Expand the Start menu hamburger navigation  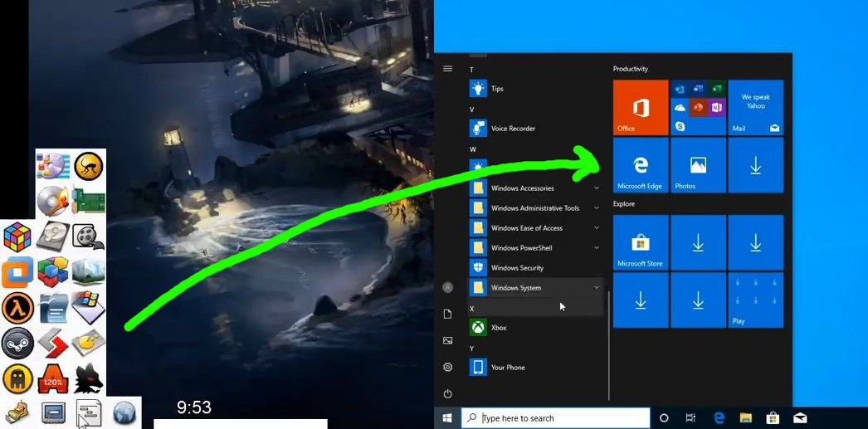coord(448,69)
